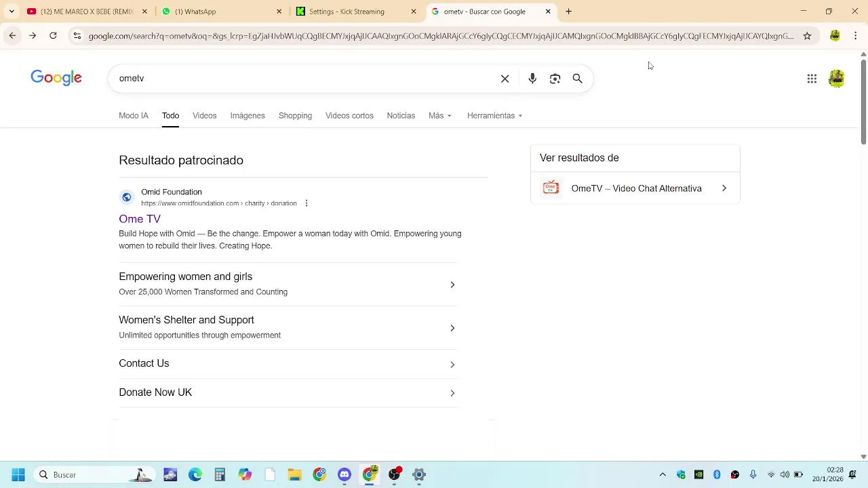Open Women's Shelter and Support sitelink

pyautogui.click(x=288, y=327)
